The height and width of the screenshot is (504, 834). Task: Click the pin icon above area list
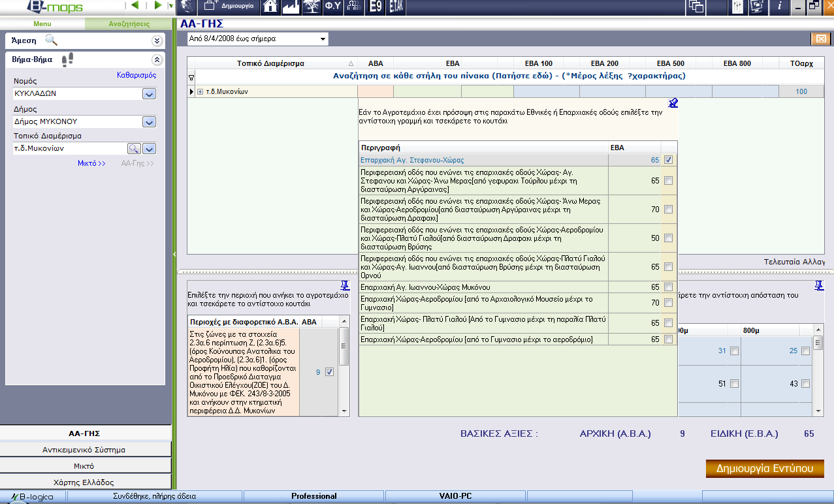345,285
